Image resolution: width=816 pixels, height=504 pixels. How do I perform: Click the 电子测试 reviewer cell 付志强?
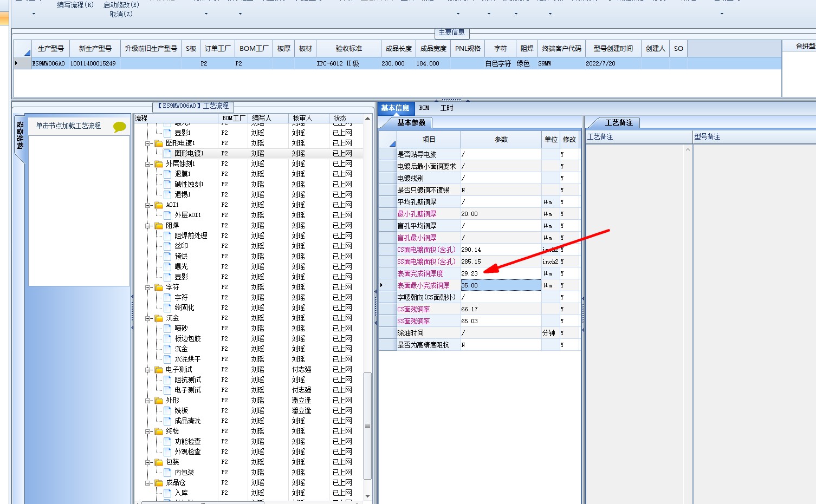click(301, 370)
